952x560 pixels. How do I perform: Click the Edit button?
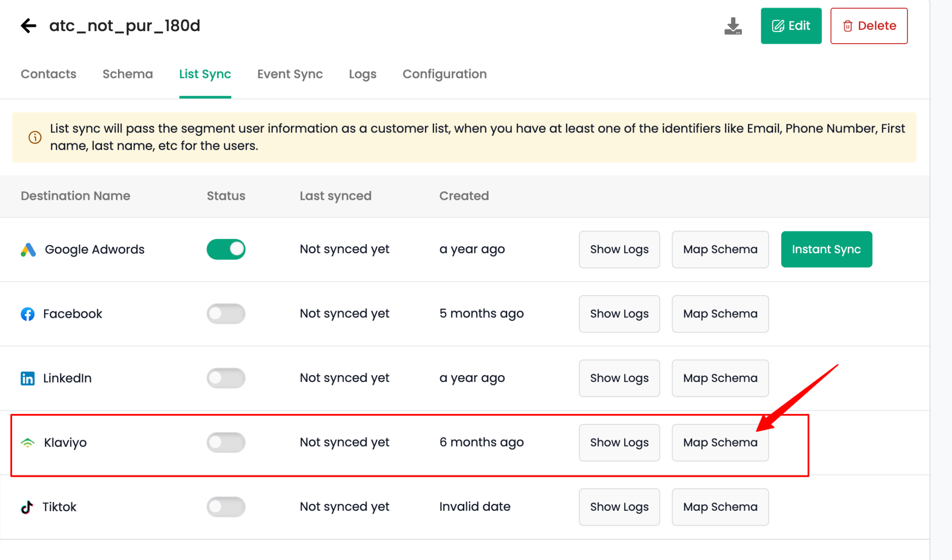click(x=791, y=26)
